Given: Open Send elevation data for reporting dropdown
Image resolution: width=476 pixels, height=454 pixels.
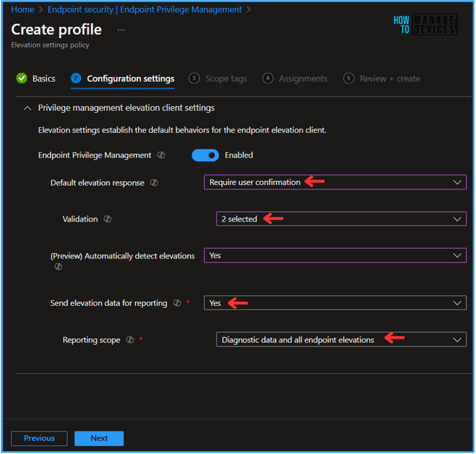Looking at the screenshot, I should (335, 303).
